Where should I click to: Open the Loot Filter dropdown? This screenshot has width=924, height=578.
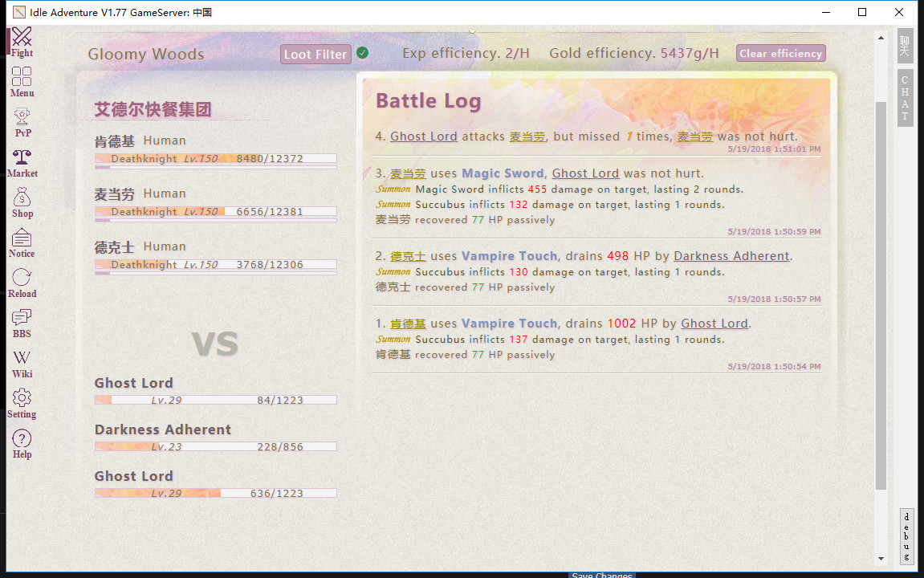click(x=315, y=54)
